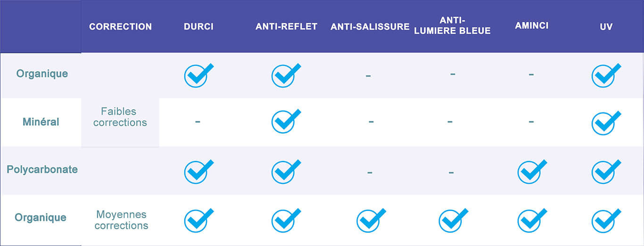The height and width of the screenshot is (246, 644).
Task: Click the DURCI dash in the Minéral row
Action: pos(198,122)
